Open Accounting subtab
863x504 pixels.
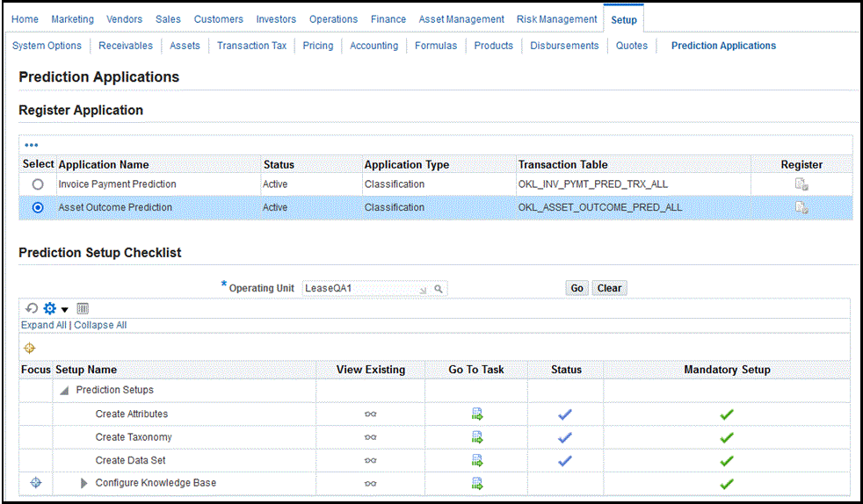tap(373, 46)
